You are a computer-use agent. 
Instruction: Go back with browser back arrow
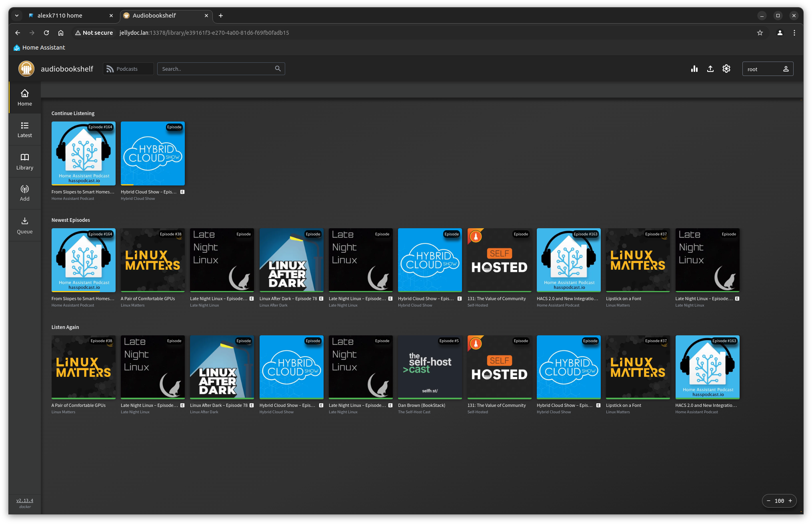18,33
